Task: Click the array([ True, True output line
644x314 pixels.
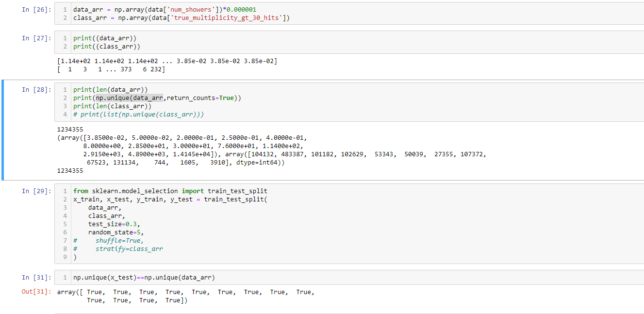Action: pyautogui.click(x=186, y=292)
